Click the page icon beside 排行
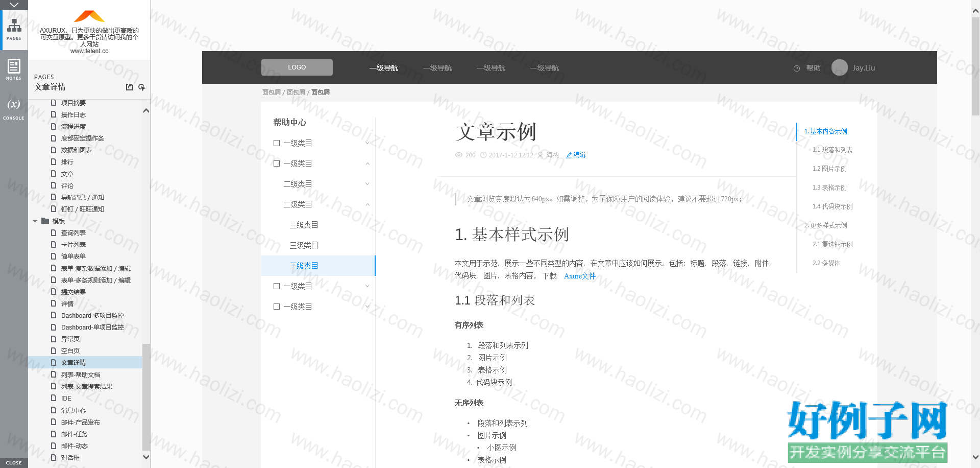This screenshot has height=468, width=980. [x=54, y=162]
